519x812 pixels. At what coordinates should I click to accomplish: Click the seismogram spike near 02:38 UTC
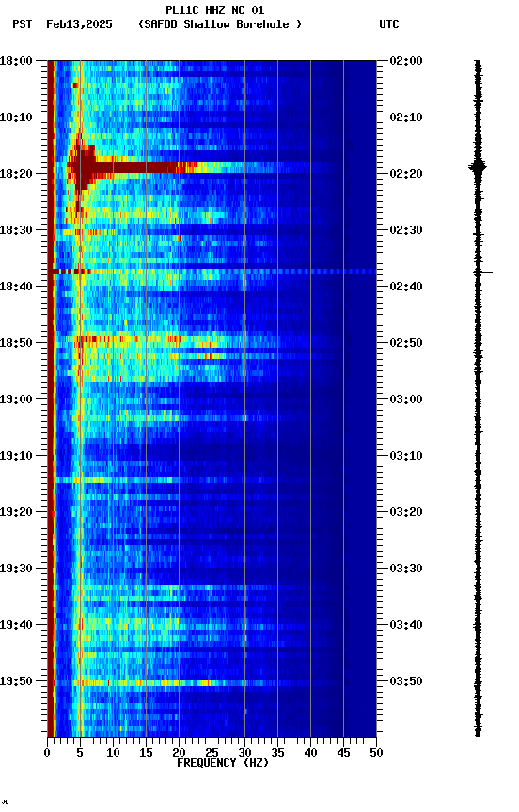click(485, 272)
